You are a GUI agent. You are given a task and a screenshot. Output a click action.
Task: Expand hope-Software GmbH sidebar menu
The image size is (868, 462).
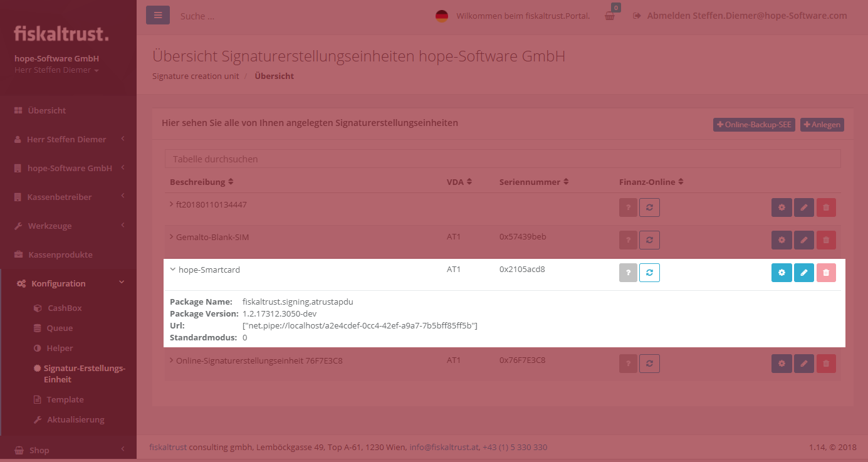click(x=68, y=168)
